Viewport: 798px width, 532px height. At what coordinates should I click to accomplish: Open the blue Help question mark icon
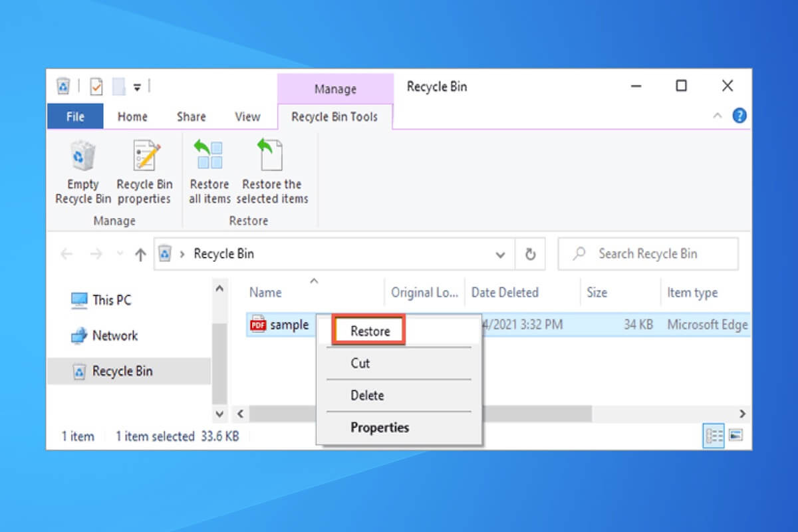[x=739, y=116]
